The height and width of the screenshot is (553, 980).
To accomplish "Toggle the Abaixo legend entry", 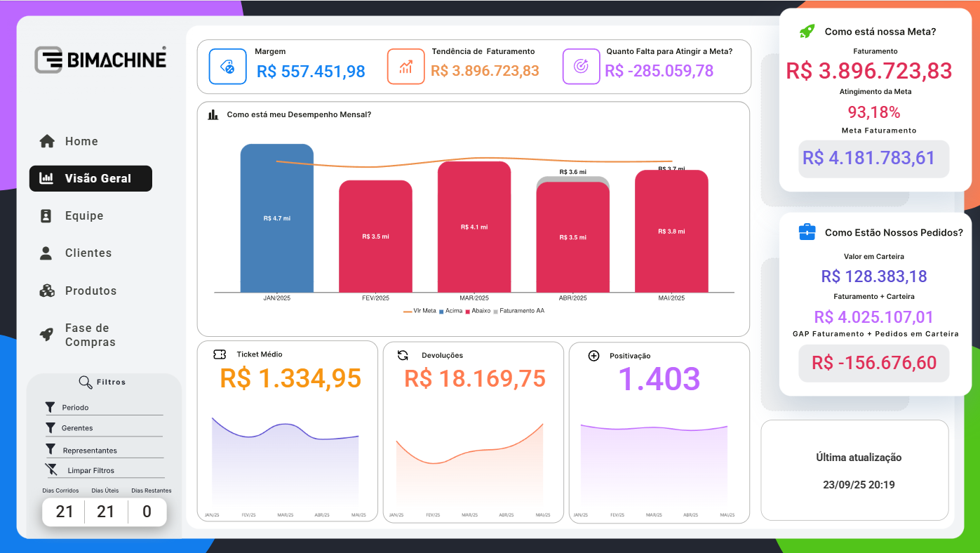I will coord(477,311).
